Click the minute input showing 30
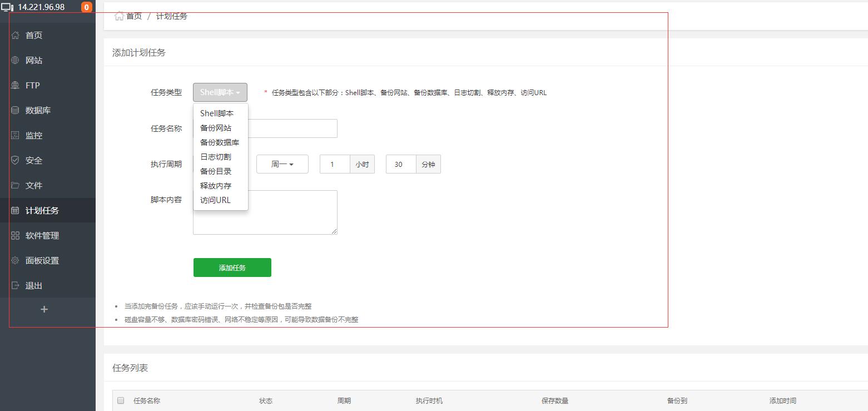This screenshot has width=868, height=411. (401, 164)
